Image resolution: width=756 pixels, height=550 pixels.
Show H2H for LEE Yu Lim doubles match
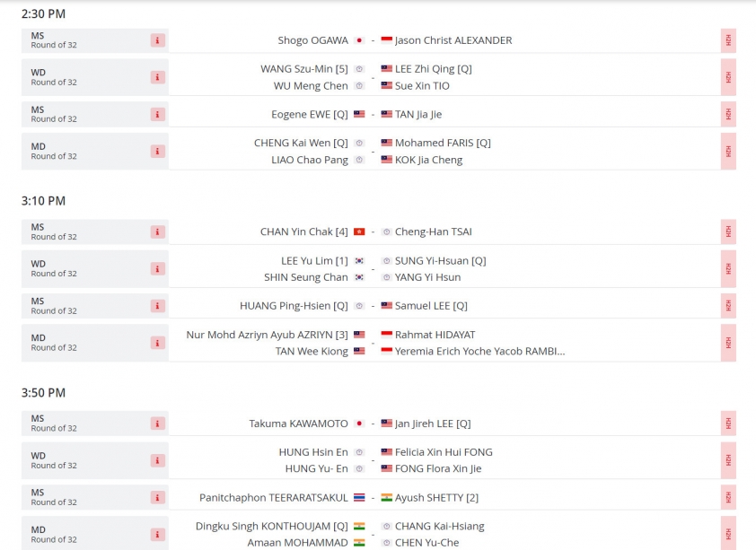coord(728,269)
